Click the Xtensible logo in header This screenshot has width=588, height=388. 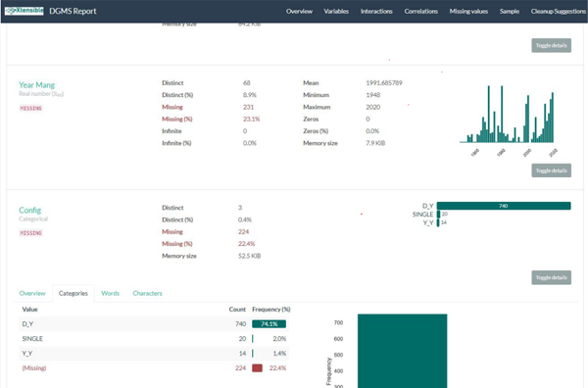pyautogui.click(x=24, y=11)
